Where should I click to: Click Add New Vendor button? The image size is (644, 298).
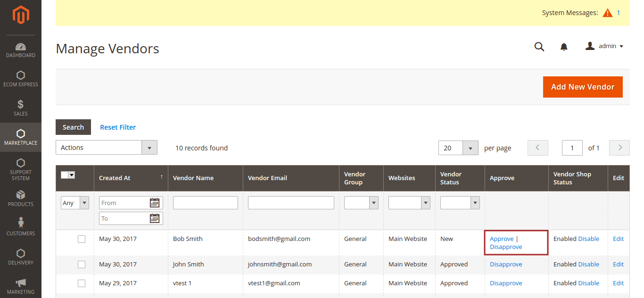pyautogui.click(x=583, y=87)
